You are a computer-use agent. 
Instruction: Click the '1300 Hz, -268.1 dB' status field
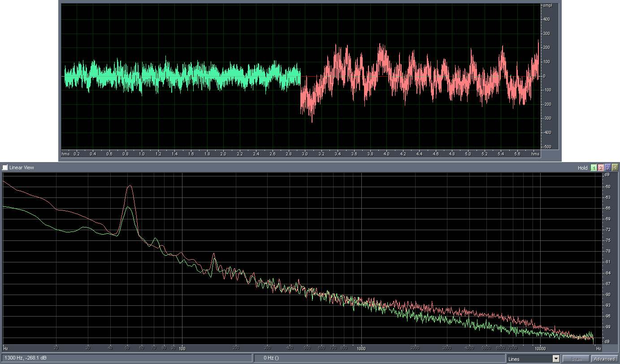point(126,358)
